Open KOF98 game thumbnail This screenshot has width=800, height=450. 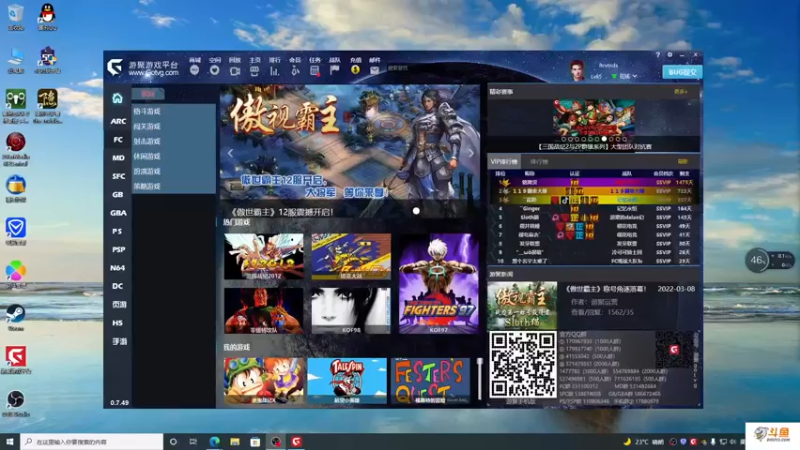click(x=351, y=311)
